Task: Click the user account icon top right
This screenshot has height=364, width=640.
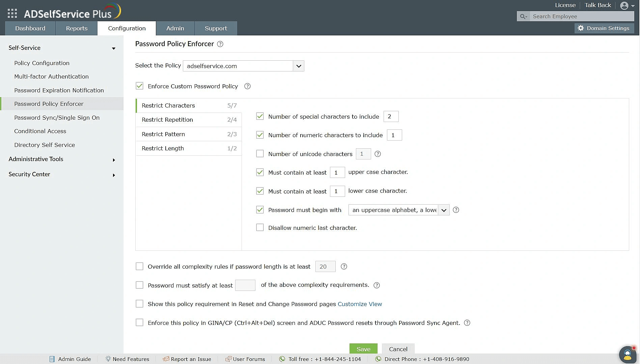Action: tap(625, 5)
